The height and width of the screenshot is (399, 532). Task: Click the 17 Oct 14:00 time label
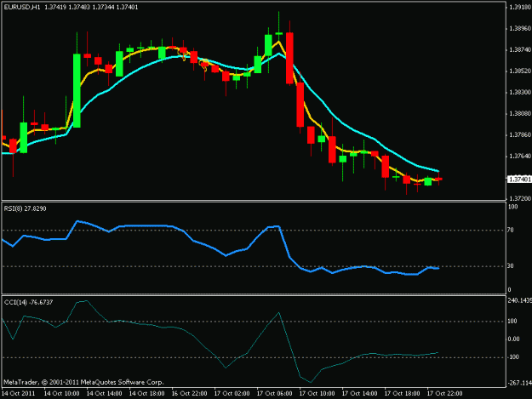pyautogui.click(x=359, y=394)
